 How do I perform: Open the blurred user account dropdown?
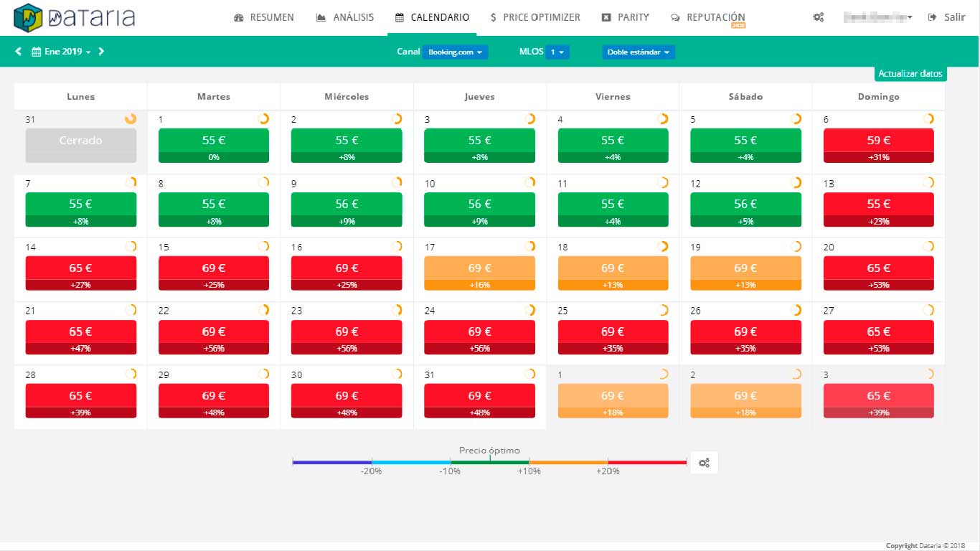pos(878,17)
